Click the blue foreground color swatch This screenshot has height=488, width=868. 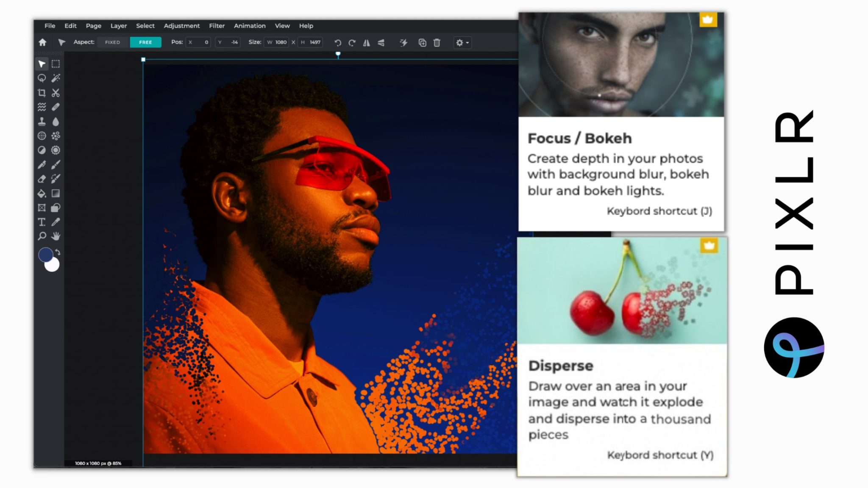47,255
